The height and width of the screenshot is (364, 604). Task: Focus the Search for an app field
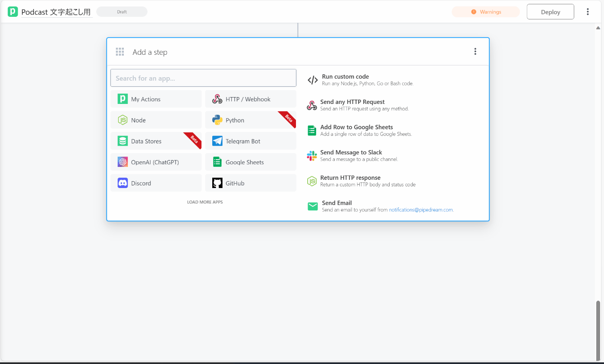coord(203,78)
